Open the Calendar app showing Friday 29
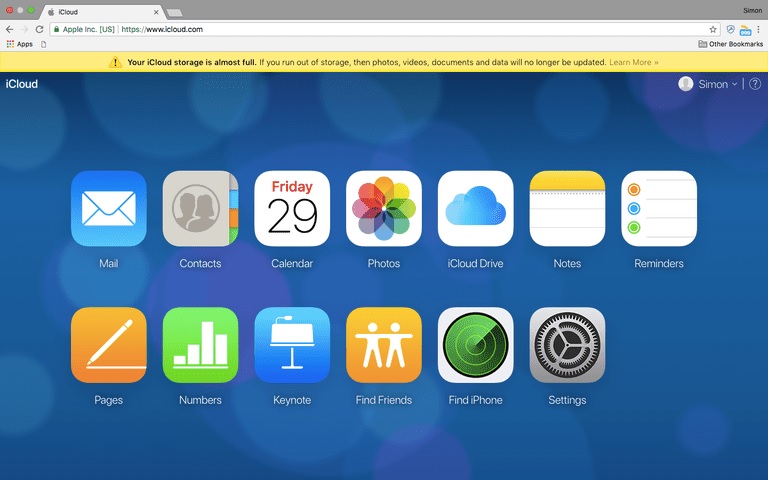Image resolution: width=768 pixels, height=480 pixels. (292, 209)
